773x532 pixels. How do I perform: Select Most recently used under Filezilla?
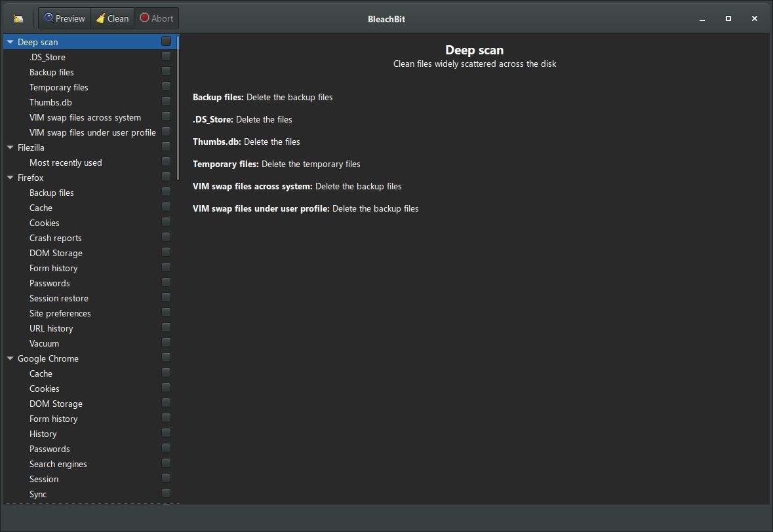[x=66, y=162]
